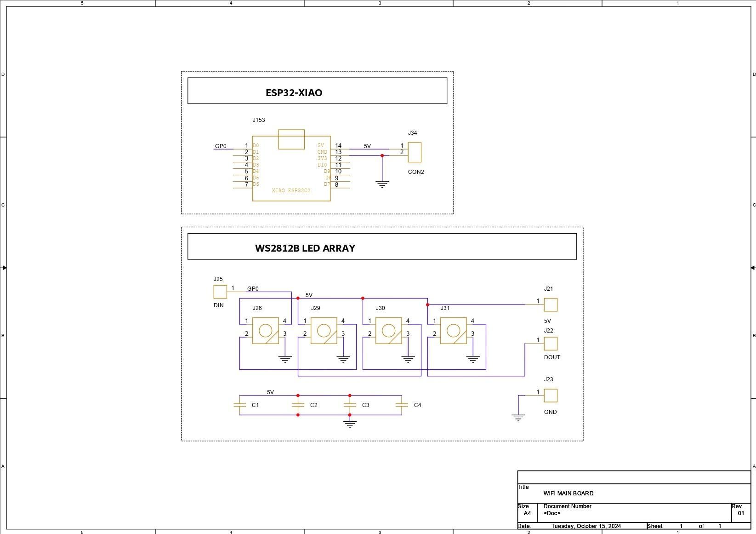The height and width of the screenshot is (534, 756).
Task: Click the WS2812B LED ARRAY section title
Action: pyautogui.click(x=305, y=248)
